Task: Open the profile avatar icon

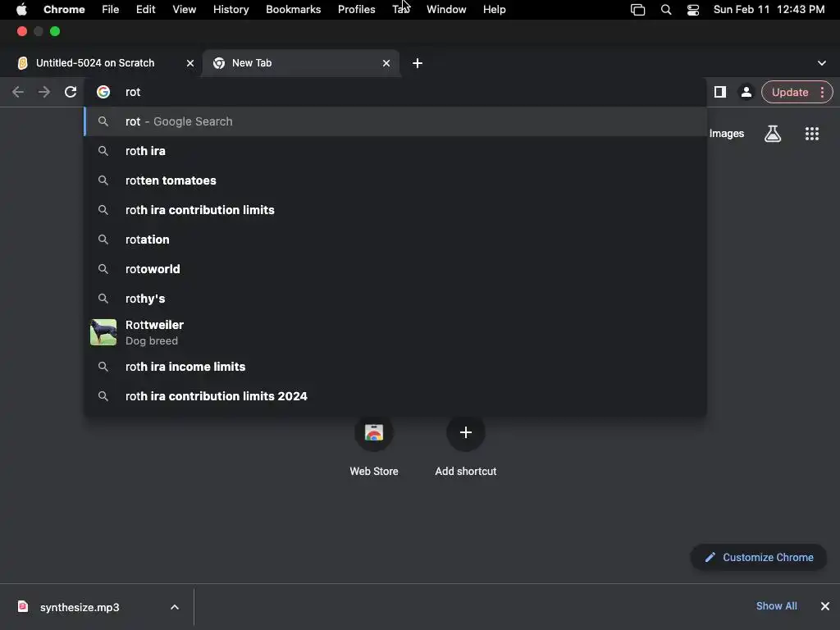Action: tap(746, 92)
